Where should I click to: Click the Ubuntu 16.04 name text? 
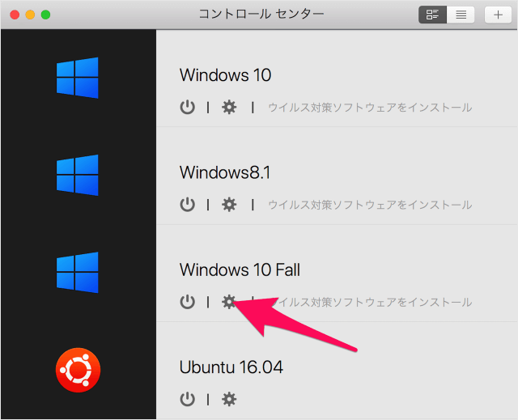(231, 367)
